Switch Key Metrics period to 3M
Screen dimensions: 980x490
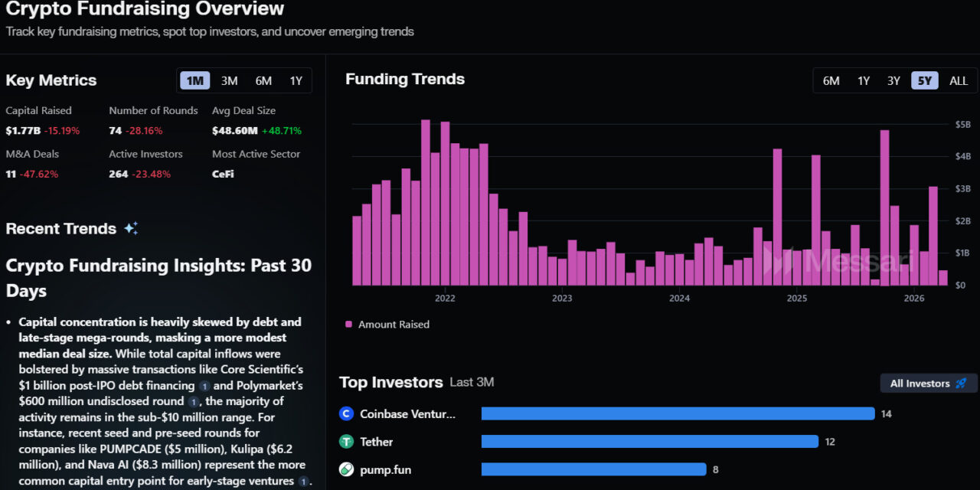(x=230, y=80)
